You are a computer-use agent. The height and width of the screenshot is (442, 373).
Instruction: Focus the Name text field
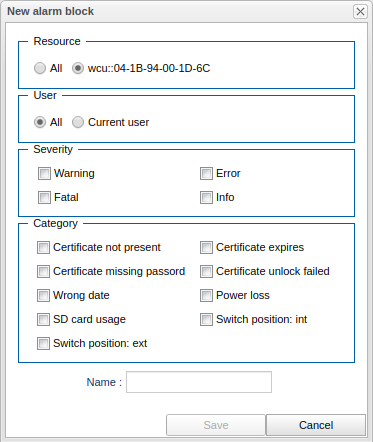point(199,382)
